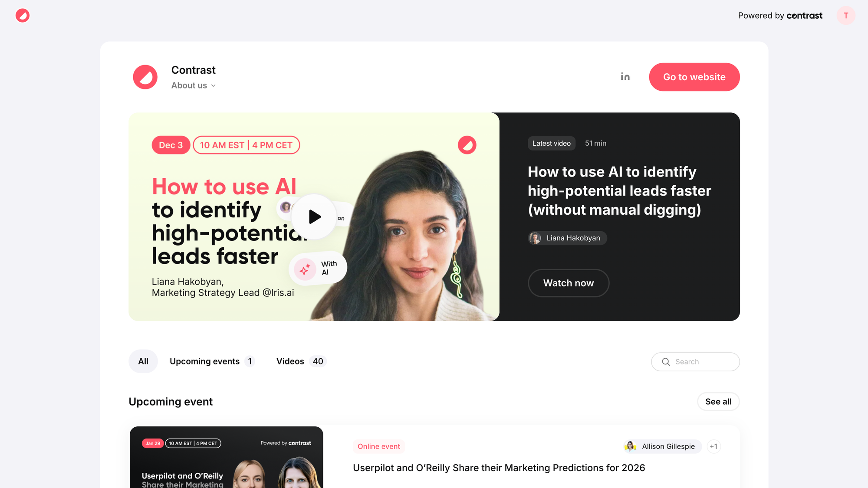
Task: Open the user avatar labeled T
Action: click(x=846, y=16)
